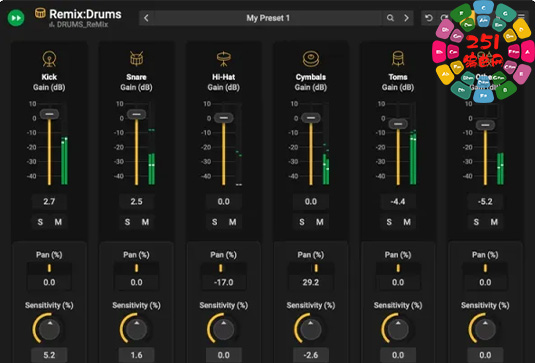Click the Hi-Hat pan slider
535x363 pixels.
tap(223, 268)
